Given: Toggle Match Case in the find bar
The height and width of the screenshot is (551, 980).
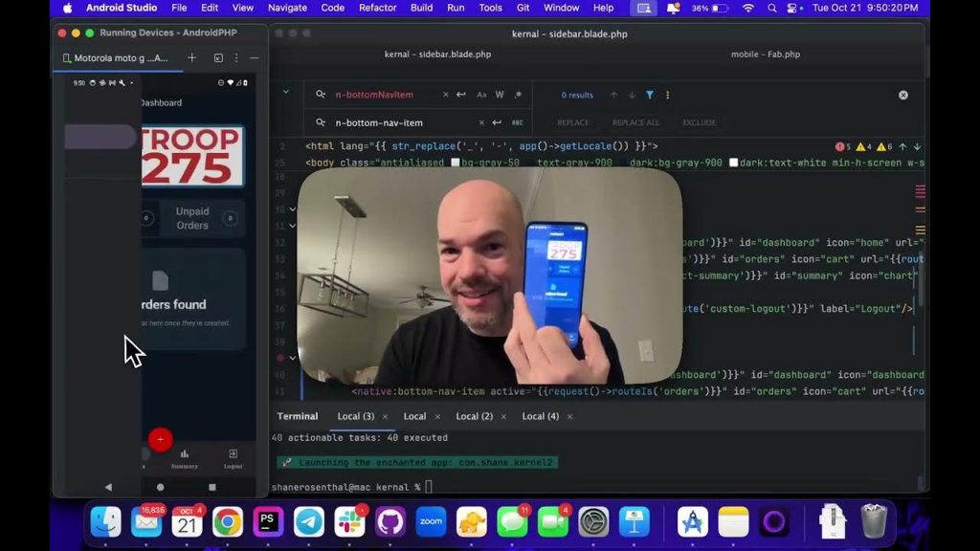Looking at the screenshot, I should click(481, 95).
